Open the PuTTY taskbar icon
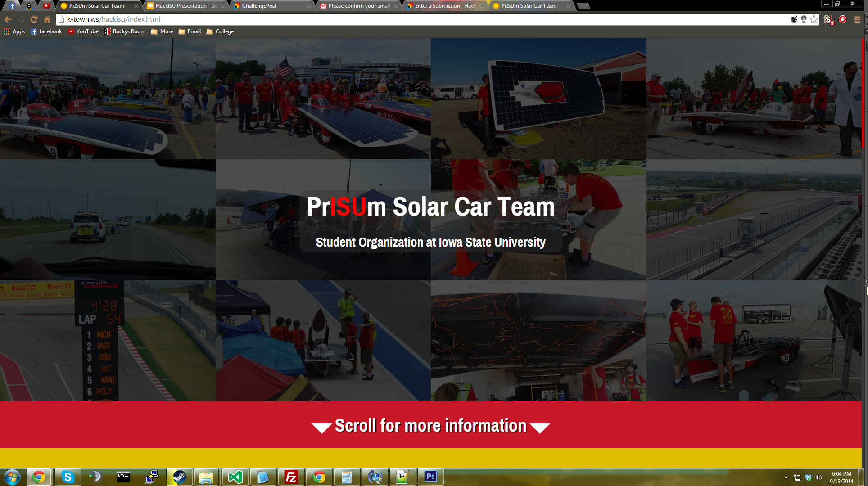The height and width of the screenshot is (486, 868). click(151, 477)
